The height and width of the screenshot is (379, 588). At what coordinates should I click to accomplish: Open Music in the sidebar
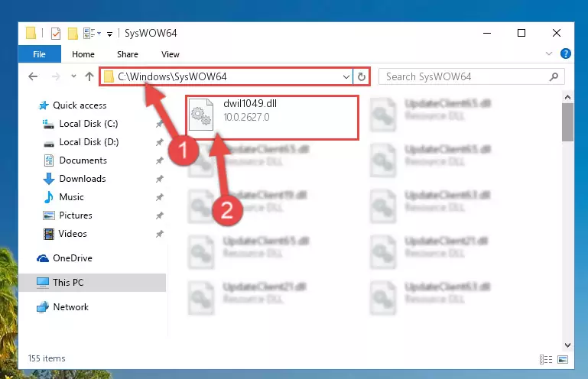[63, 197]
